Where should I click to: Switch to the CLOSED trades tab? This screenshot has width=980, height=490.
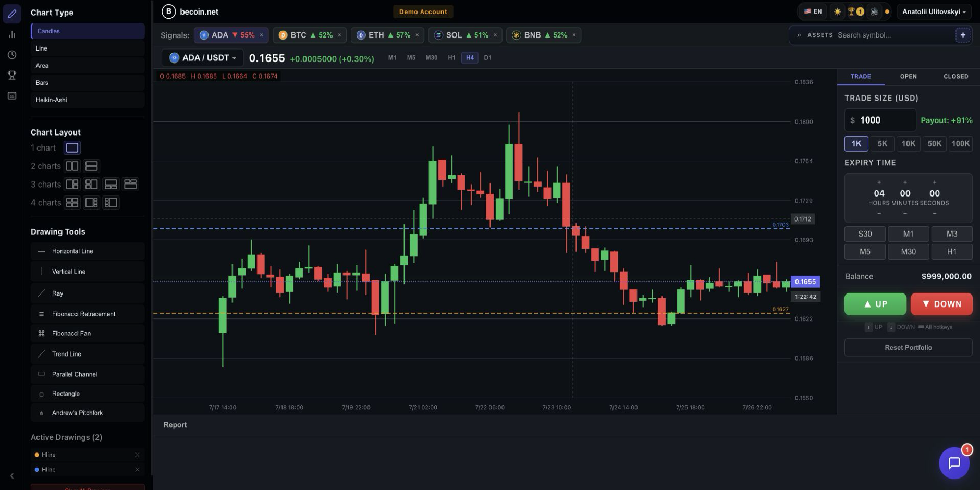[956, 77]
